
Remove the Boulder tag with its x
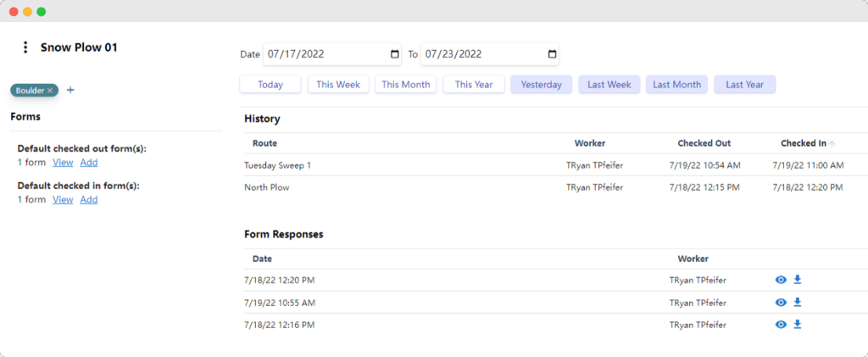pyautogui.click(x=50, y=90)
